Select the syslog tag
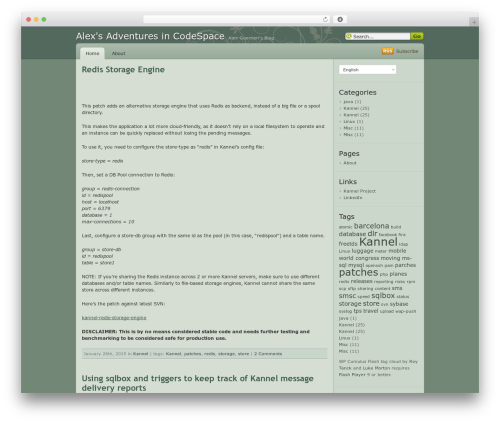Screen dimensions: 500x423 (x=345, y=311)
